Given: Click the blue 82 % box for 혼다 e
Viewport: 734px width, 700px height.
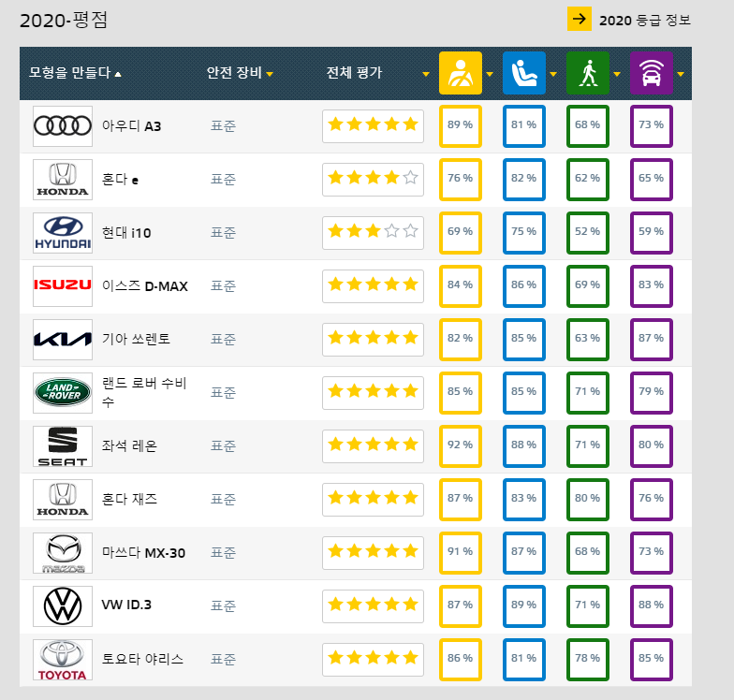Looking at the screenshot, I should click(524, 180).
